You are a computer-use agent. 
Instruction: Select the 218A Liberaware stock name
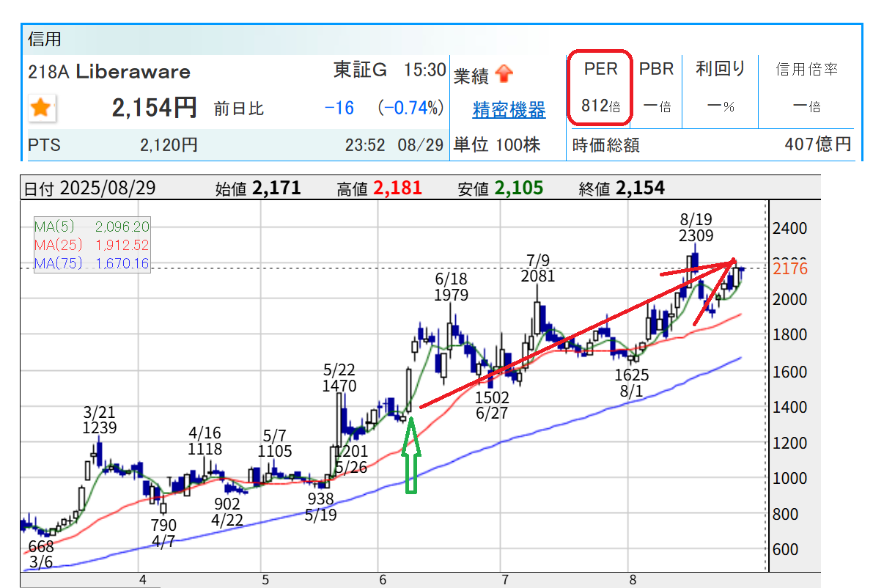pos(109,72)
